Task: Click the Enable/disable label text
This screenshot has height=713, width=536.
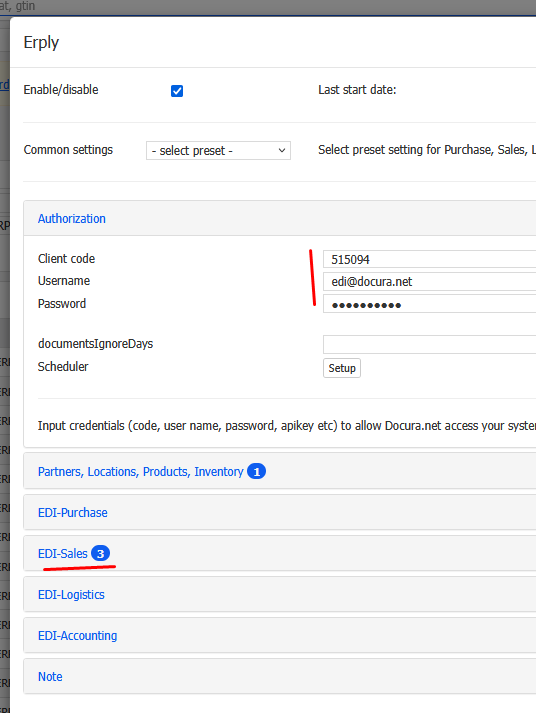Action: (x=61, y=90)
